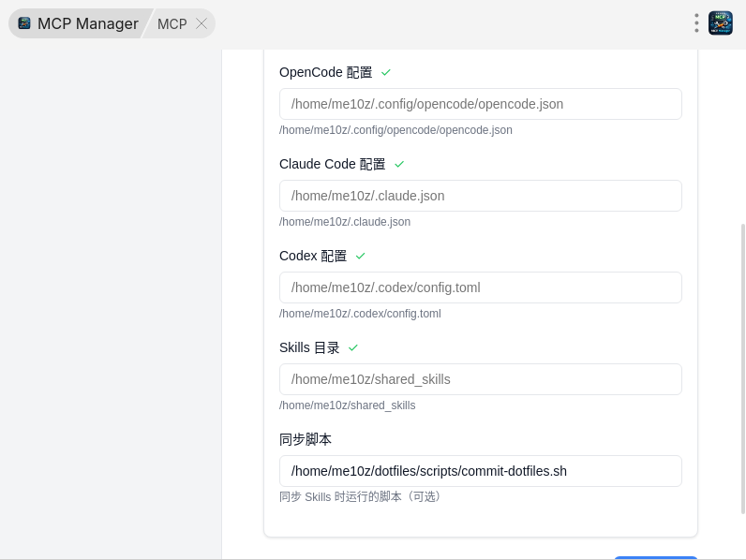Click the OpenCode 配置 label
The width and height of the screenshot is (746, 560).
pos(325,72)
